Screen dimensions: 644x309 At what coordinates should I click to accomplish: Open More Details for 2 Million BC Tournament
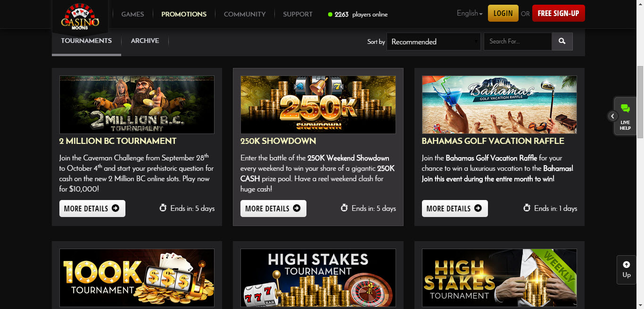point(92,209)
